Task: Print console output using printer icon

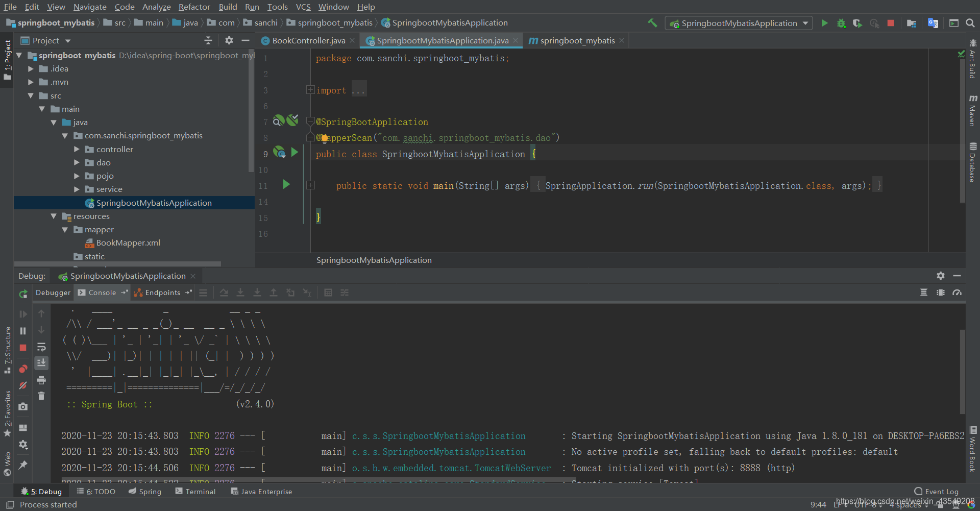Action: 41,380
